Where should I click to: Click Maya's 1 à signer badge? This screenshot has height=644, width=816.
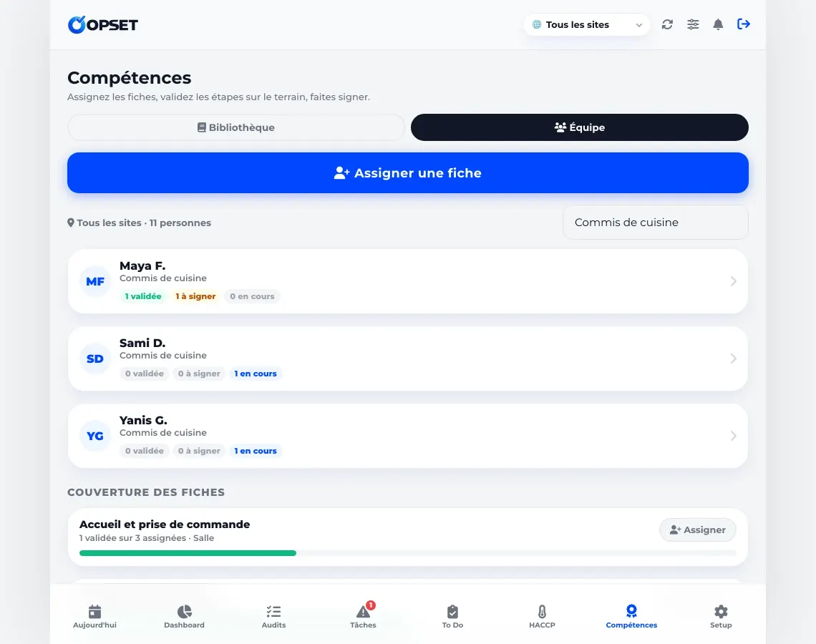pyautogui.click(x=195, y=296)
